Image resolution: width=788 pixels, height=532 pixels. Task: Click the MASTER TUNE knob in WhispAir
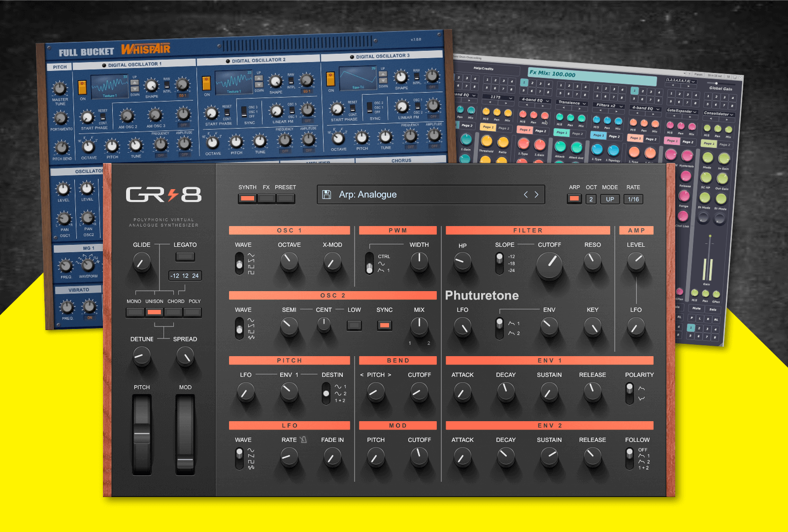(x=60, y=89)
